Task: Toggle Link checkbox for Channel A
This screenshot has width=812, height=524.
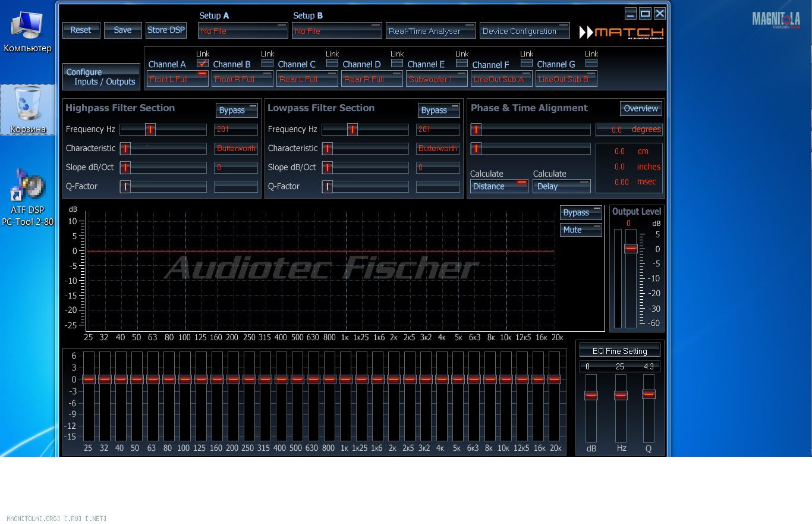Action: coord(203,63)
